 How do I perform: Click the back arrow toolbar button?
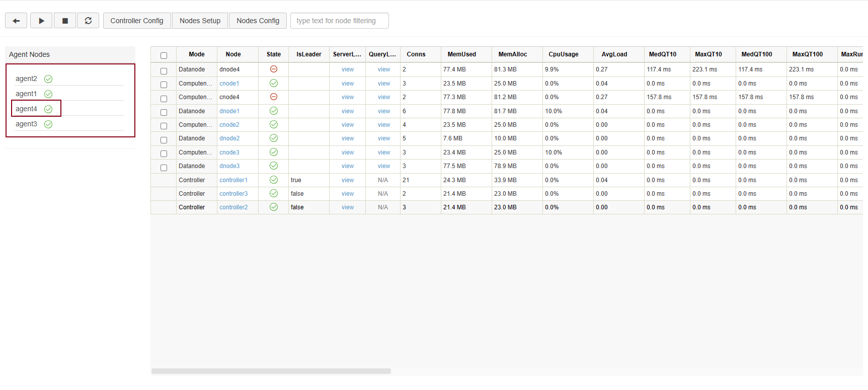tap(16, 21)
